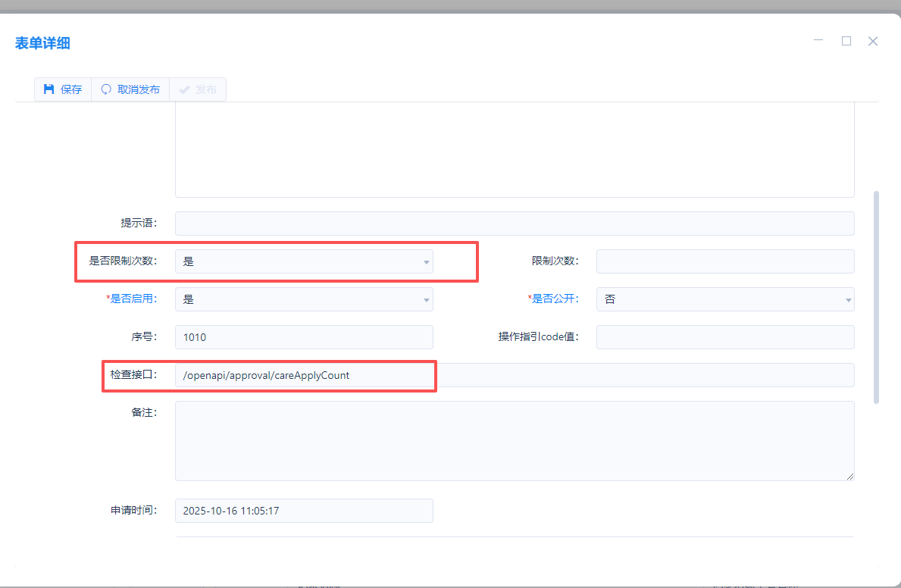Click inside the 备注 text area

[515, 441]
